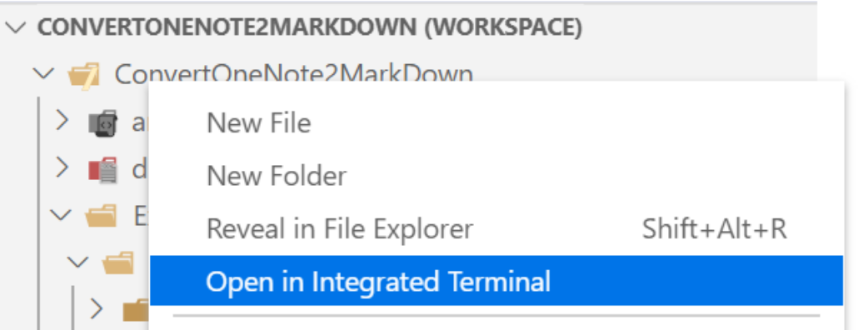Collapse the CONVERTONENOTE2MARKDOWN (WORKSPACE) section
Screen dimensions: 868x330
coord(19,27)
